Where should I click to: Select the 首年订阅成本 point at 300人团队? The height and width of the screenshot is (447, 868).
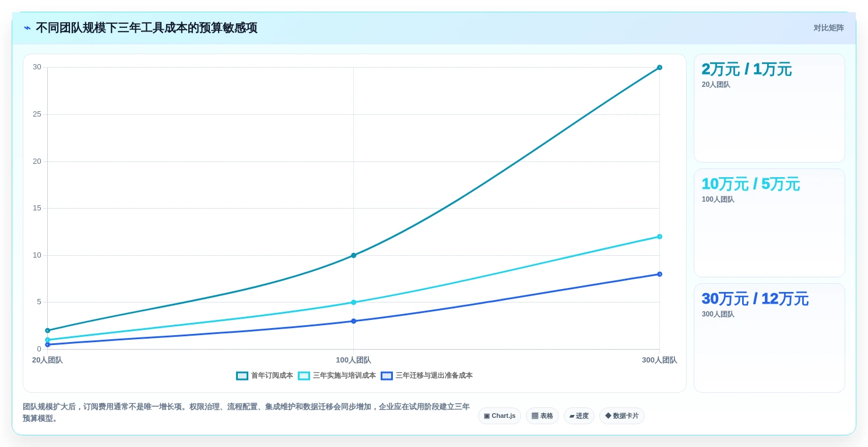[659, 68]
